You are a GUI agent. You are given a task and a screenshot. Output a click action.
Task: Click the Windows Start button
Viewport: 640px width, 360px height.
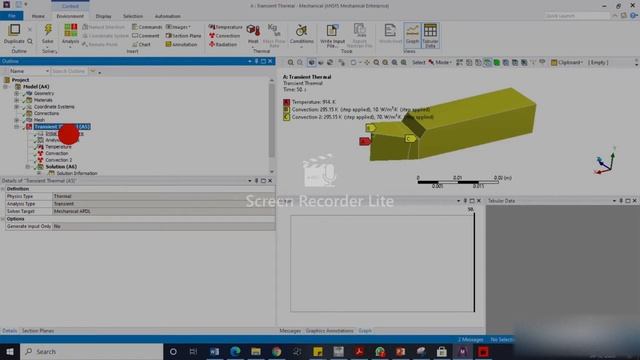10,351
